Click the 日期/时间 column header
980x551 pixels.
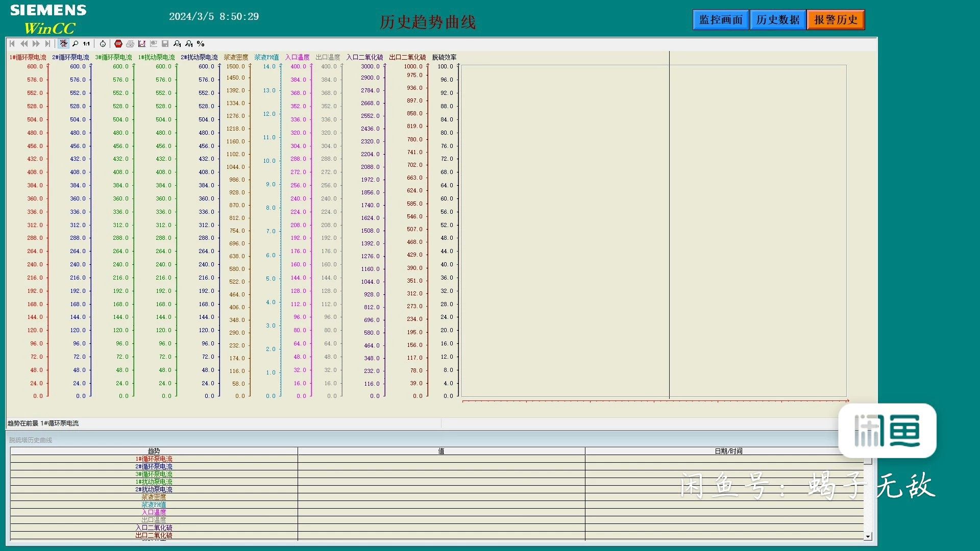point(728,451)
